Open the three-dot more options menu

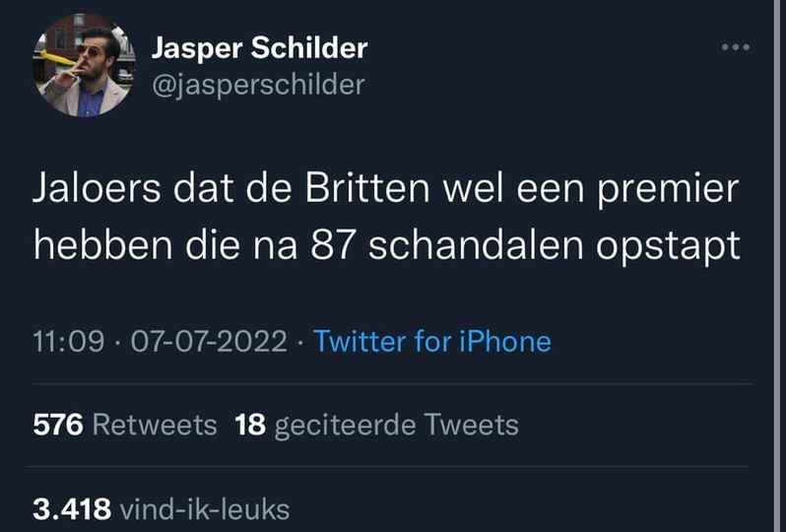(x=735, y=46)
